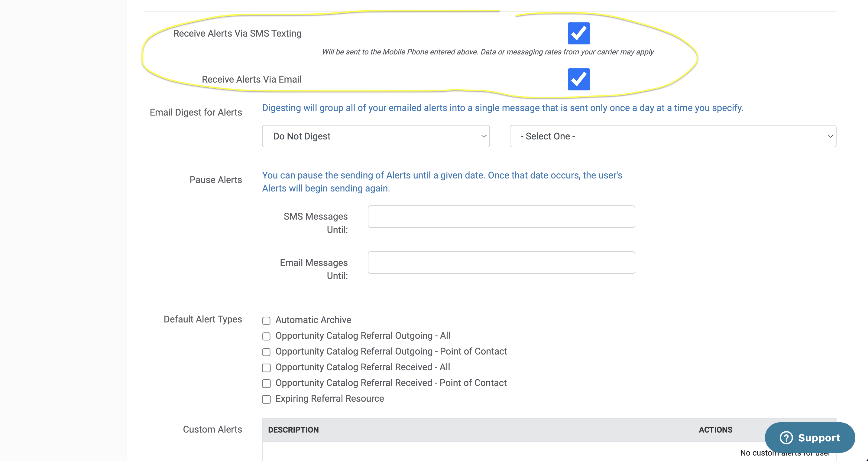
Task: Enable Expiring Referral Resource alert
Action: [266, 399]
